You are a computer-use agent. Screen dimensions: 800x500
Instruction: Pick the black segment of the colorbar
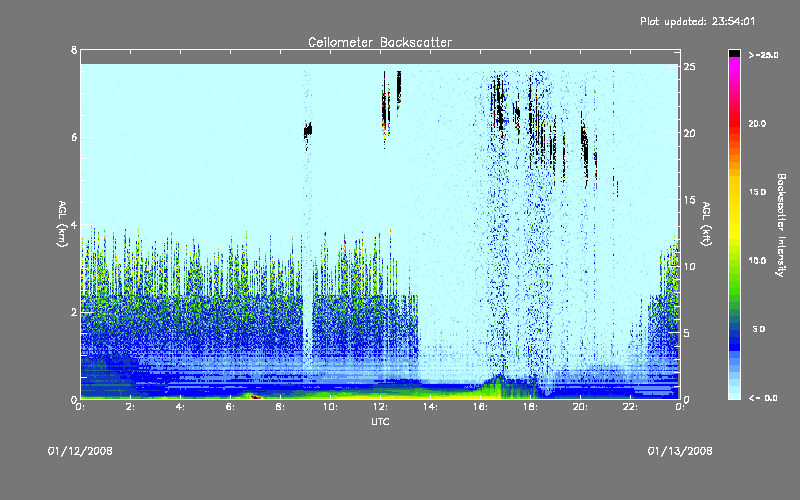click(734, 53)
